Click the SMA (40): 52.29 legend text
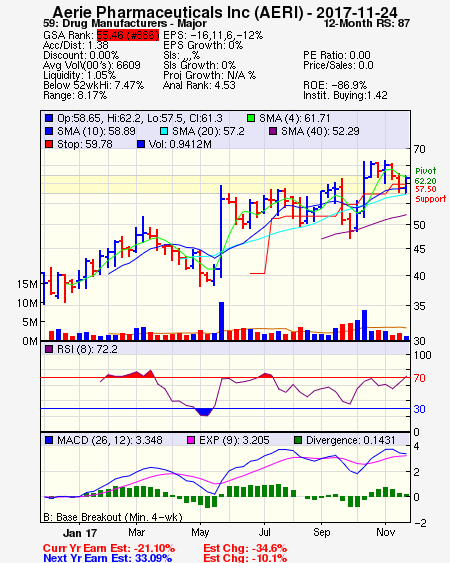450x563 pixels. 320,131
